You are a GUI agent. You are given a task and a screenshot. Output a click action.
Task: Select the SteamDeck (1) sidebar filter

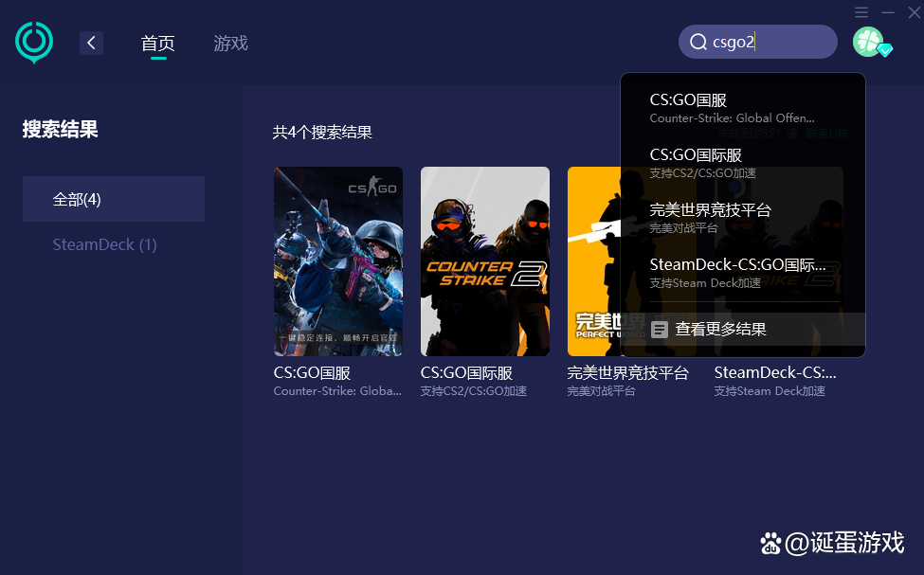(x=104, y=244)
